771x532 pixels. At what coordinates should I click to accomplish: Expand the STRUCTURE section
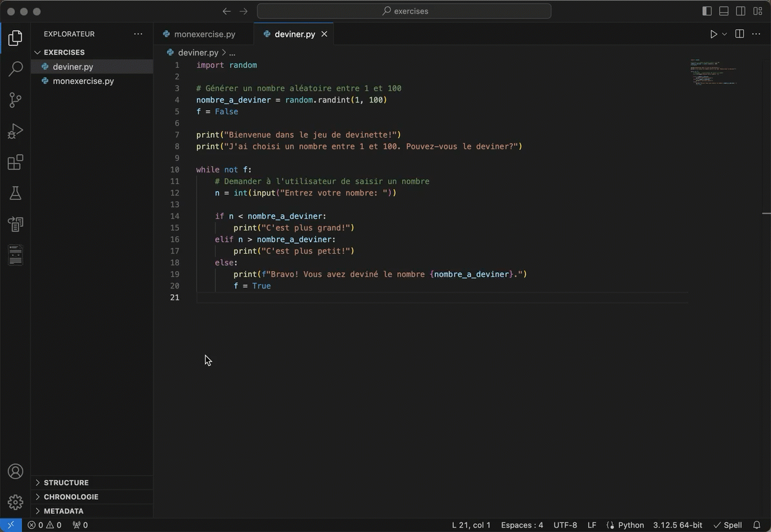click(92, 482)
